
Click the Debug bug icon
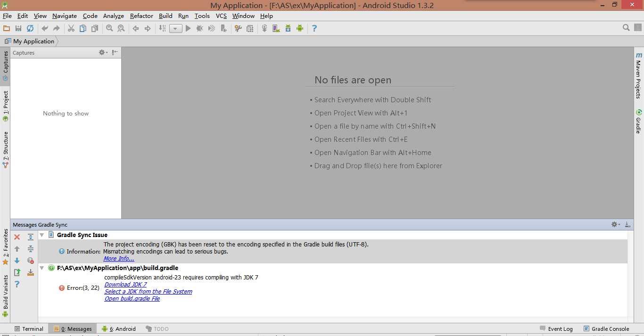click(200, 28)
